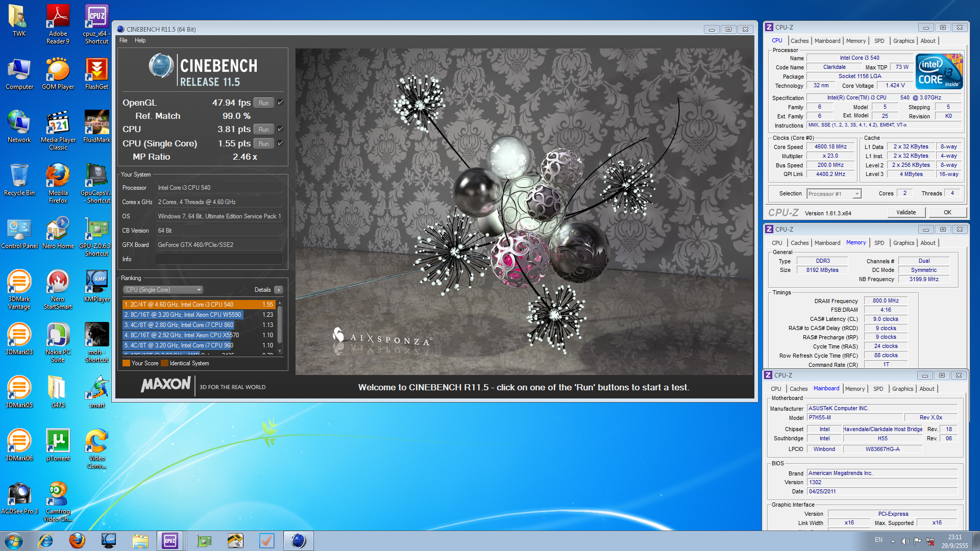Screen dimensions: 980x551
Task: Open the 3DMark Vantage shortcut
Action: tap(19, 283)
